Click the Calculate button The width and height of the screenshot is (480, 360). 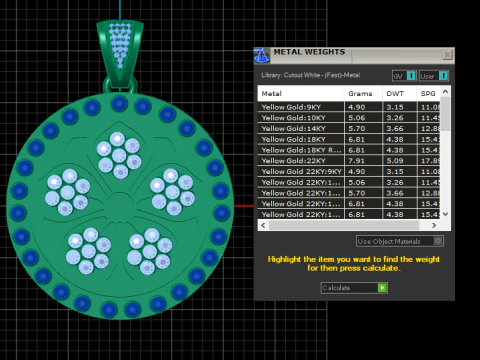point(354,288)
